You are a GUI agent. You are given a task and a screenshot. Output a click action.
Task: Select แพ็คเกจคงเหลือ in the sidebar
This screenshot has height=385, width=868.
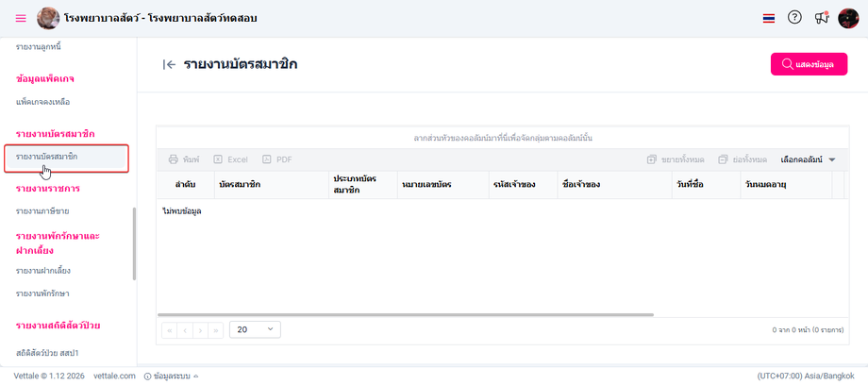[42, 102]
